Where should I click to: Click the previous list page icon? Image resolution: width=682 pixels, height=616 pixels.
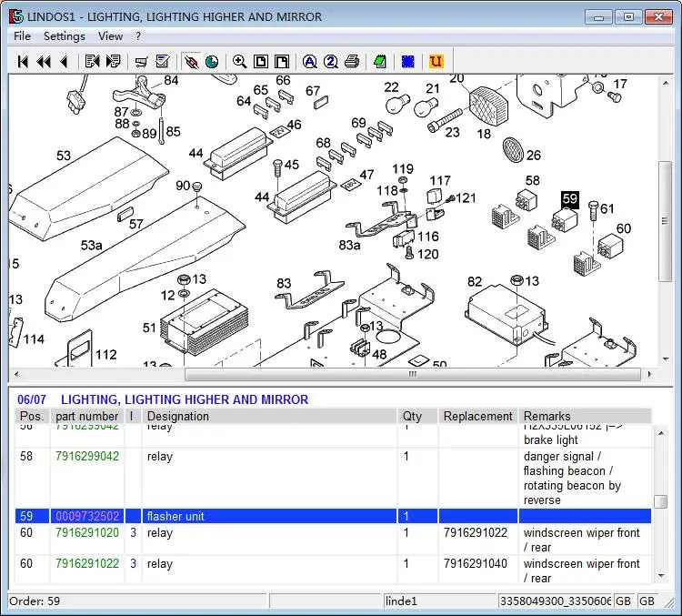(92, 61)
